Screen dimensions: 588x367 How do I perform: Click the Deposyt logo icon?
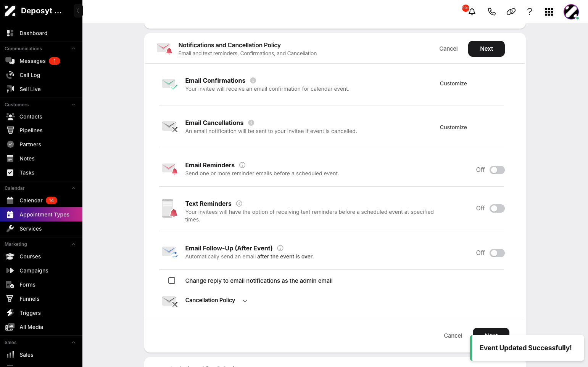coord(10,11)
